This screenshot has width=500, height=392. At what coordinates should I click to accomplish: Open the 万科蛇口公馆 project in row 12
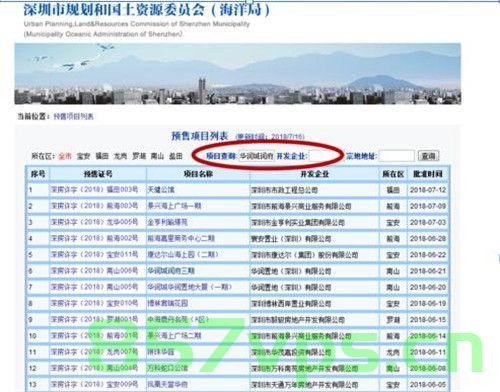(x=168, y=368)
